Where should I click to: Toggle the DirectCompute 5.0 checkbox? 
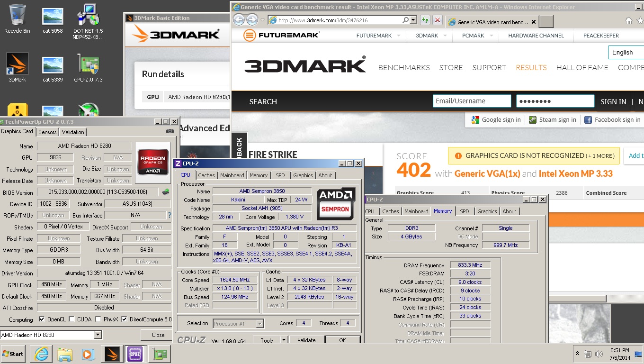pos(124,319)
